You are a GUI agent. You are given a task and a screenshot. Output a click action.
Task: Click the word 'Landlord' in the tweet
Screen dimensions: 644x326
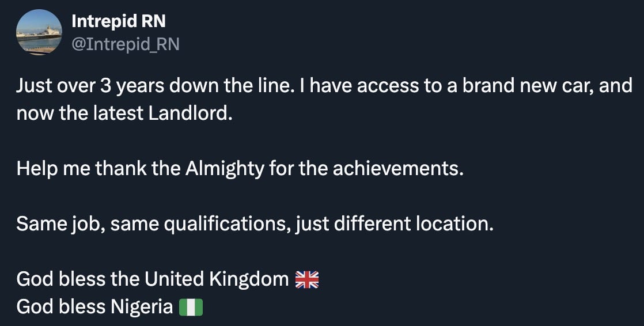pos(191,113)
